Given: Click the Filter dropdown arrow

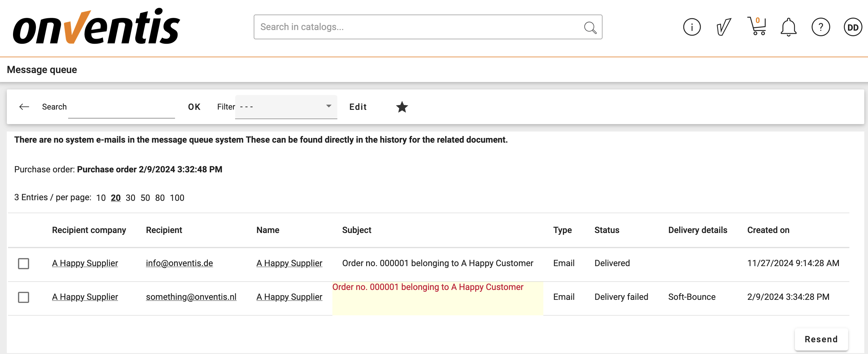Looking at the screenshot, I should [329, 106].
